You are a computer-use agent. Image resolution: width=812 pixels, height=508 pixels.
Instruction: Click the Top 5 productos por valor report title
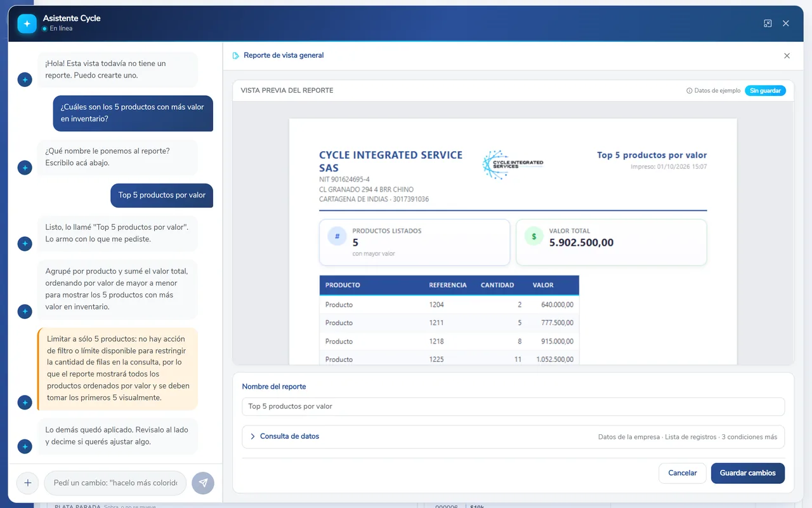(x=652, y=155)
